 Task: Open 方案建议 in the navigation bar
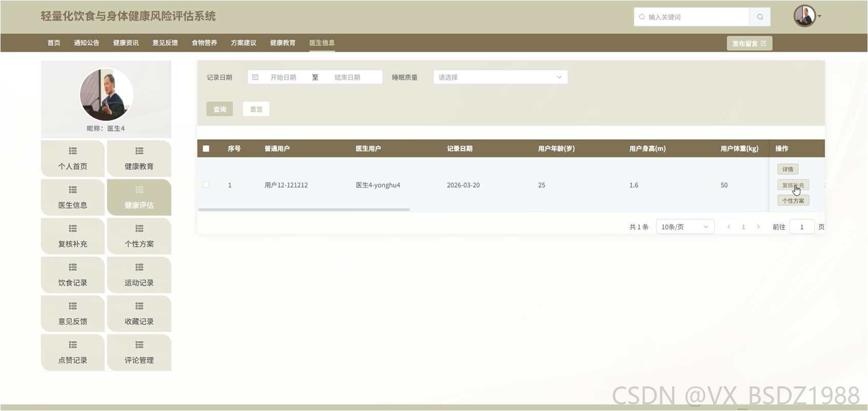point(244,43)
